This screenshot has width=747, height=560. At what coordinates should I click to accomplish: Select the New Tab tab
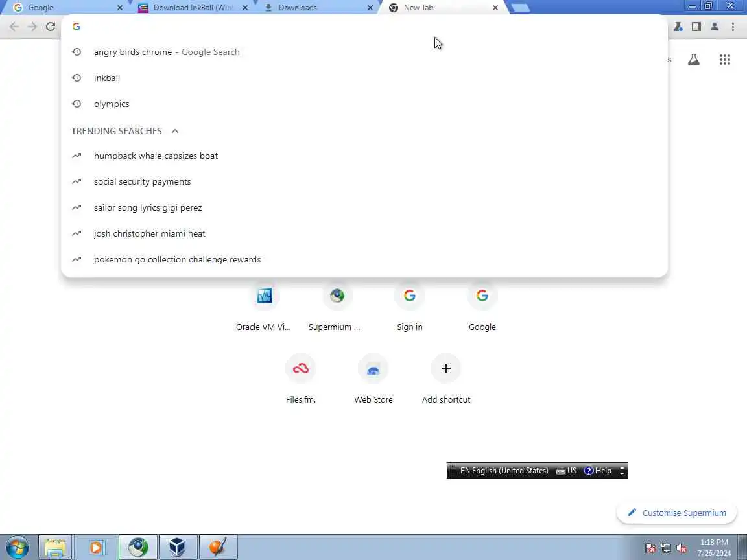point(441,8)
